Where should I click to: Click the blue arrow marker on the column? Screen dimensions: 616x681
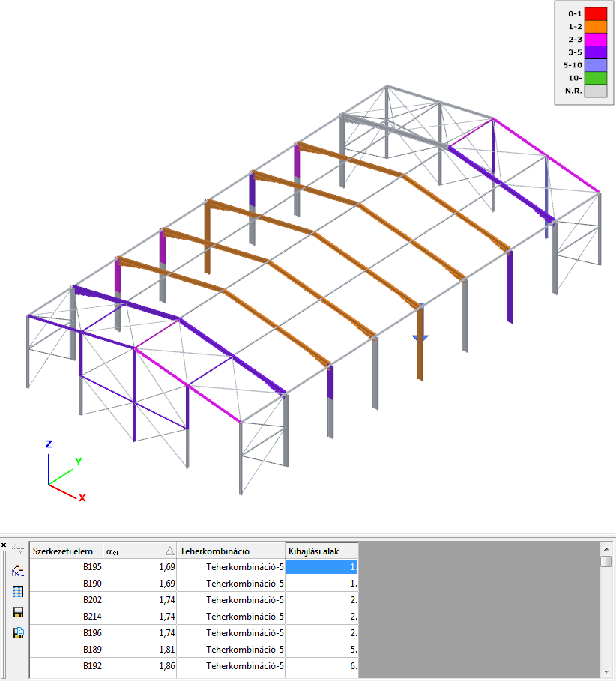[420, 337]
